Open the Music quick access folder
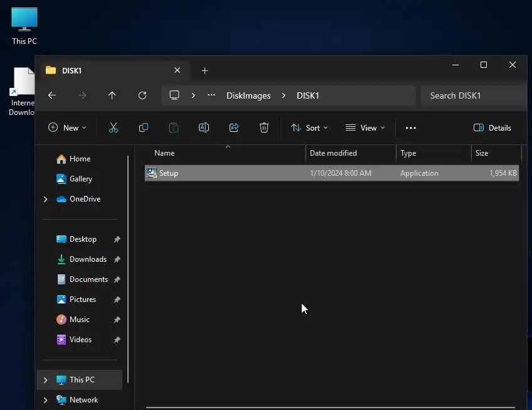 click(x=80, y=320)
